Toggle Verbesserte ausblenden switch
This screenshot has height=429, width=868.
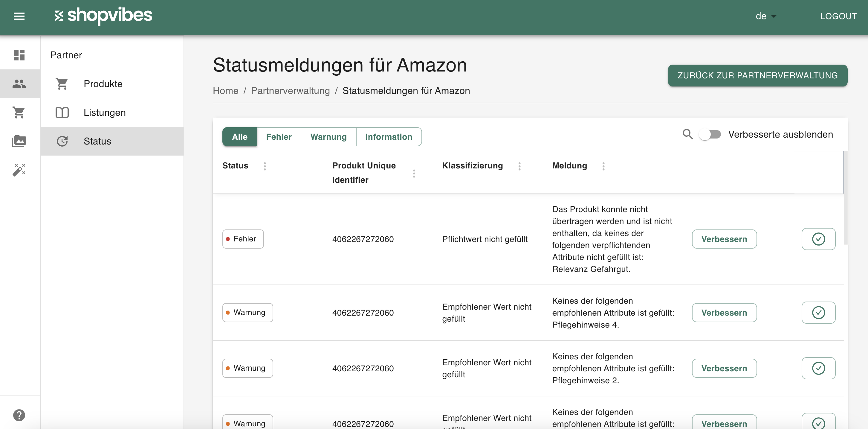(x=710, y=134)
